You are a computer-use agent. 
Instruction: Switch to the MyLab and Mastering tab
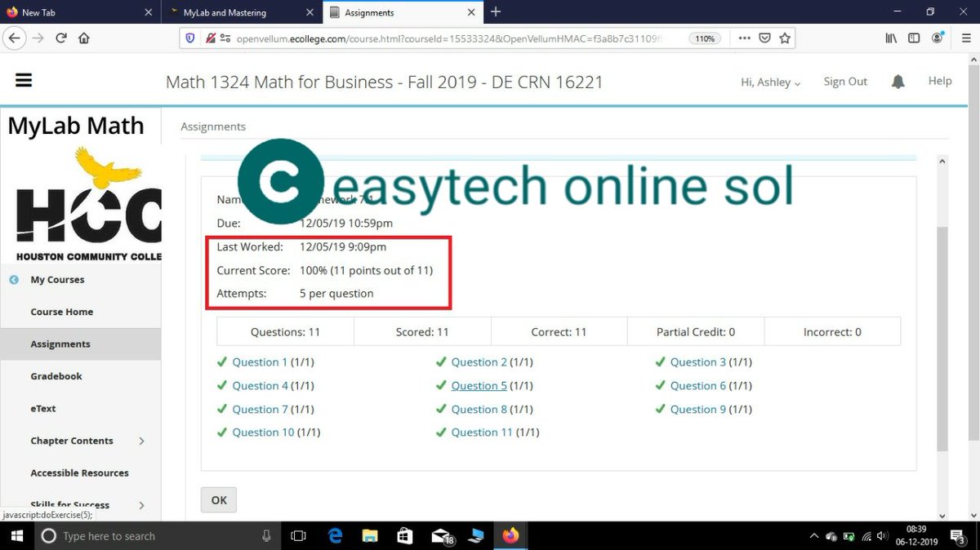[x=242, y=12]
